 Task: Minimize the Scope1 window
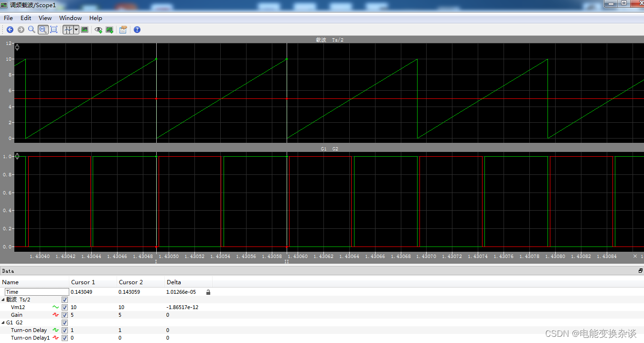pos(611,3)
